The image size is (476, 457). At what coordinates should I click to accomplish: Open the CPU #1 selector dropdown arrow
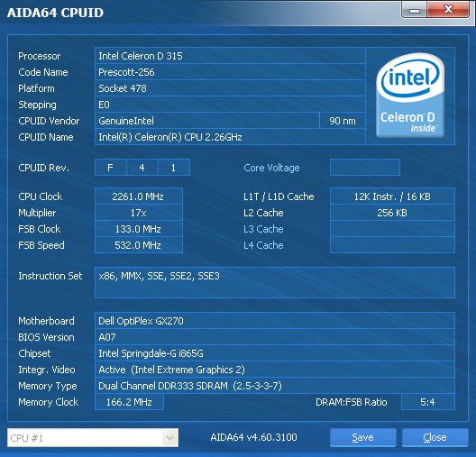(169, 437)
